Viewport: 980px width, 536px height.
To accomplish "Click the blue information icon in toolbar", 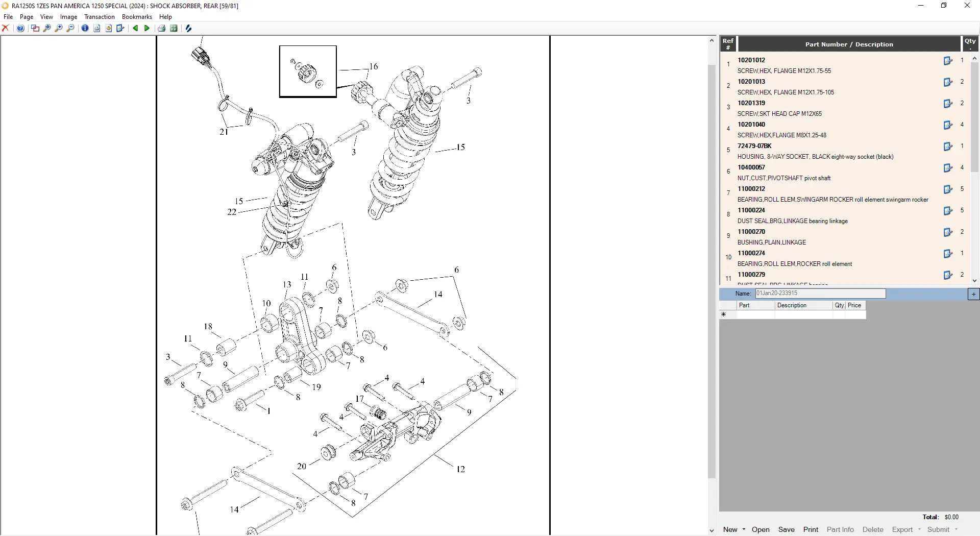I will point(85,29).
